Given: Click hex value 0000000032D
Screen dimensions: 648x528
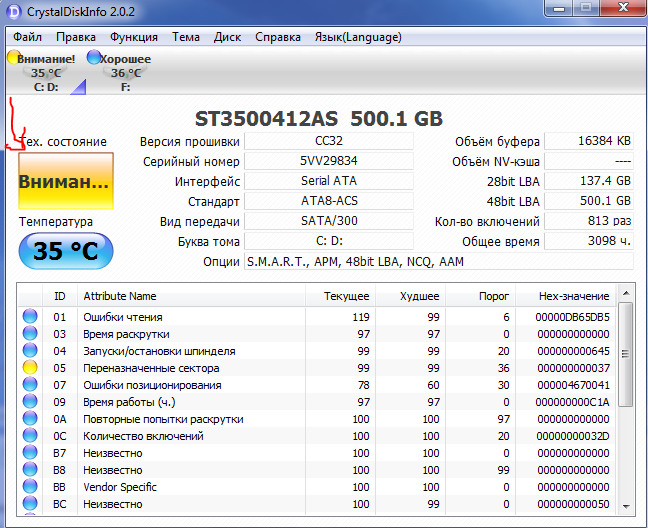Looking at the screenshot, I should 573,436.
